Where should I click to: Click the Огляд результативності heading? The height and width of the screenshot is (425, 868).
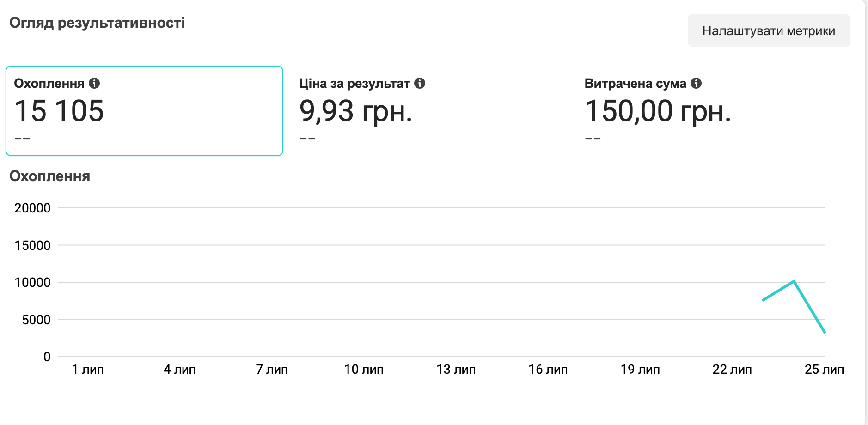[97, 23]
